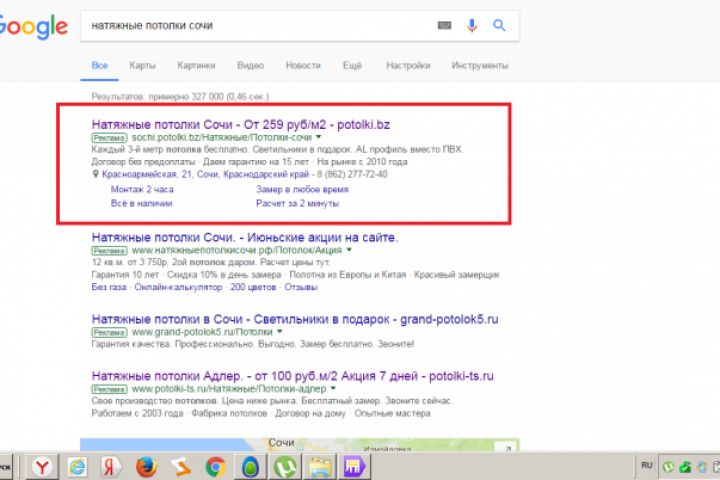Follow the Расчет за 2 минуты sitelink

[x=298, y=203]
